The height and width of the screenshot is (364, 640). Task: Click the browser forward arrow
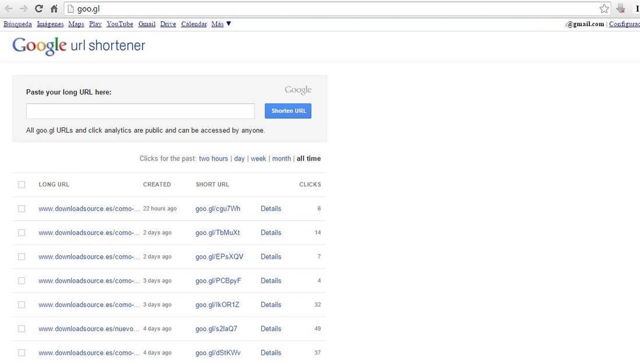coord(24,9)
